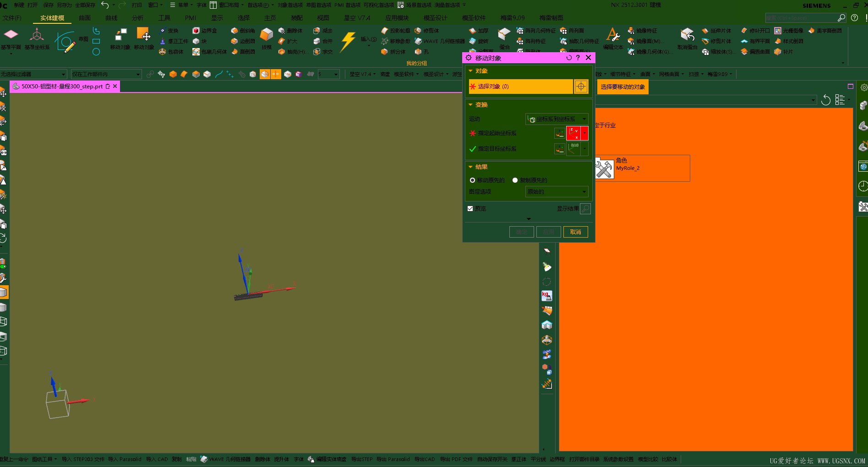
Task: Choose the 边倒圆 edge blend tool
Action: pyautogui.click(x=243, y=41)
